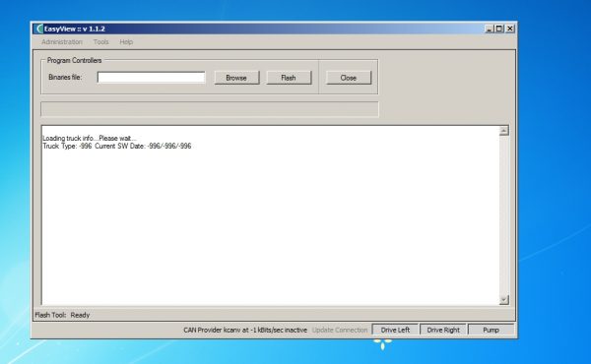Screen dimensions: 591x364
Task: Minimize the EasyView window
Action: click(x=489, y=29)
